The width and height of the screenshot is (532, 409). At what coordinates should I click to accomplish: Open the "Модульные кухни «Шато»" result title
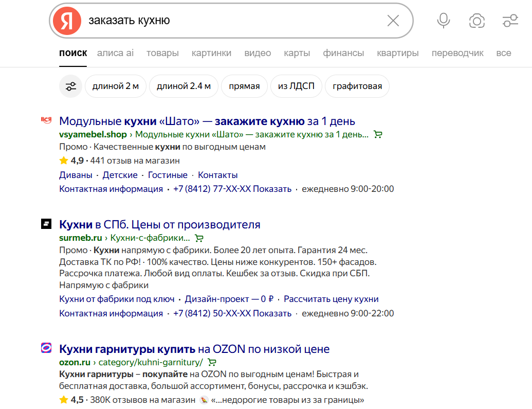coord(207,121)
